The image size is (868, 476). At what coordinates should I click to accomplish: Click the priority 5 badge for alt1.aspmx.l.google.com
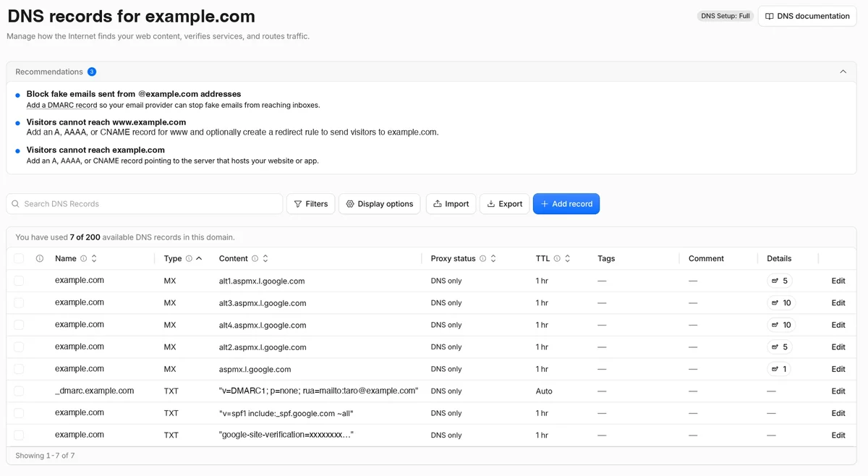click(x=780, y=281)
